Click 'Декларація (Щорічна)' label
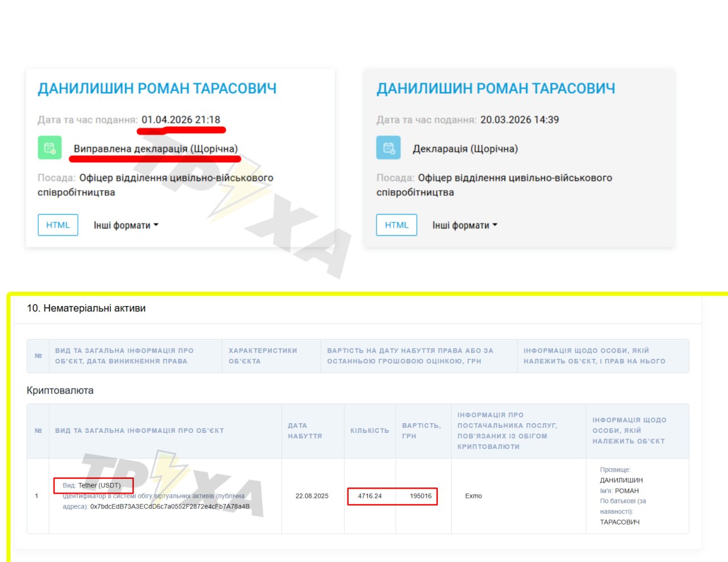Image resolution: width=728 pixels, height=562 pixels. pyautogui.click(x=465, y=148)
